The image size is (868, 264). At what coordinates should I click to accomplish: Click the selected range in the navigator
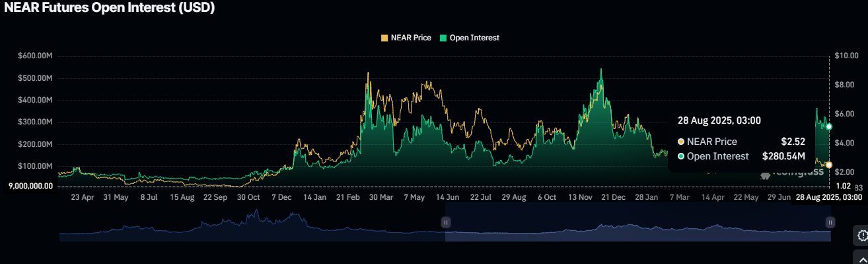[x=639, y=222]
